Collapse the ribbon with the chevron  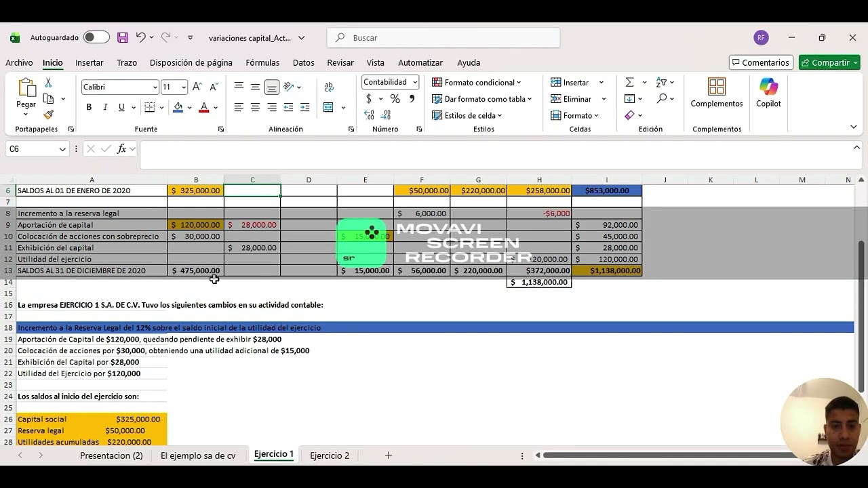pos(853,127)
